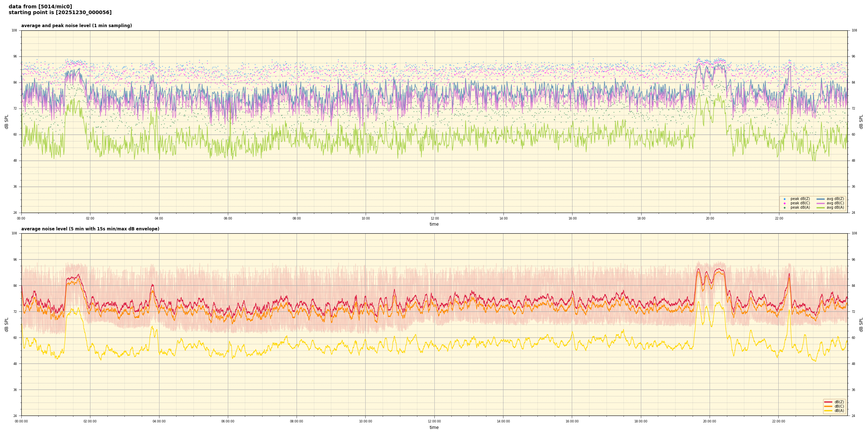Click the peak dB(C) magenta legend dot
This screenshot has width=868, height=434.
[784, 203]
